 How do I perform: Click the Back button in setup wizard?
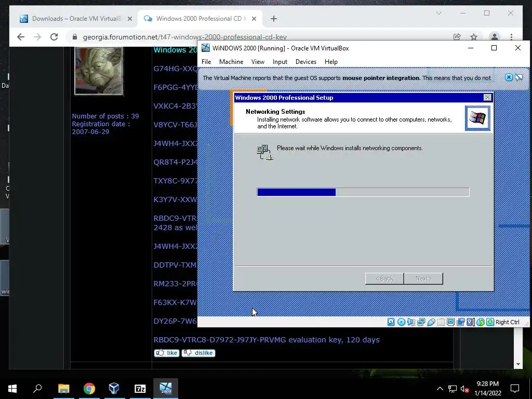click(x=384, y=278)
